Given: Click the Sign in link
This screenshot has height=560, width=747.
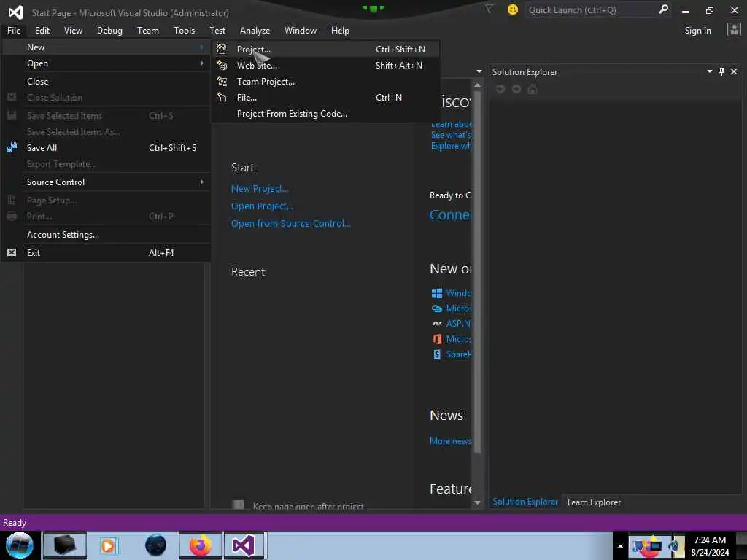Looking at the screenshot, I should (697, 31).
